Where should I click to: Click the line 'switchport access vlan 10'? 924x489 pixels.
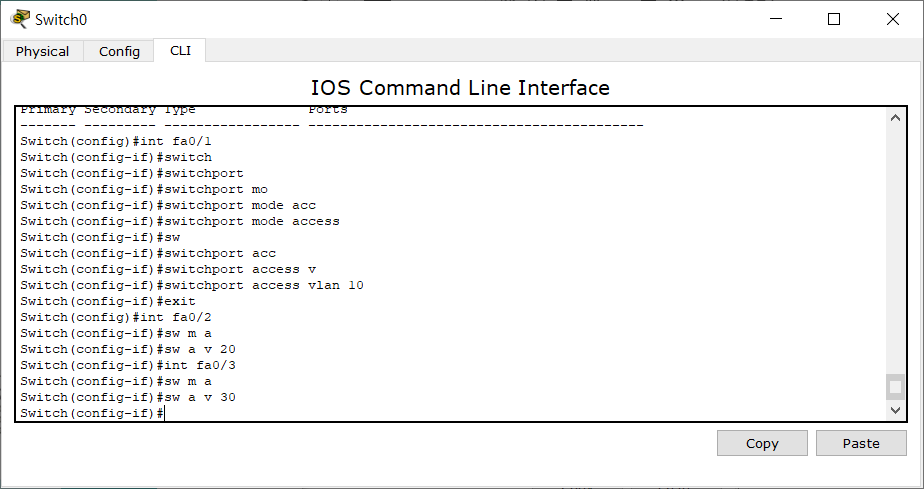pos(192,285)
